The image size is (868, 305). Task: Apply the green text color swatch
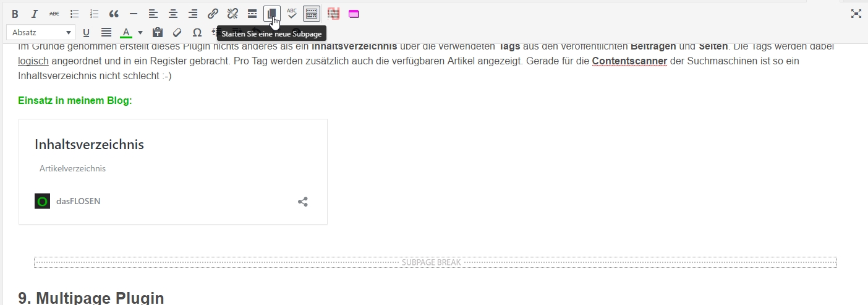(x=126, y=33)
